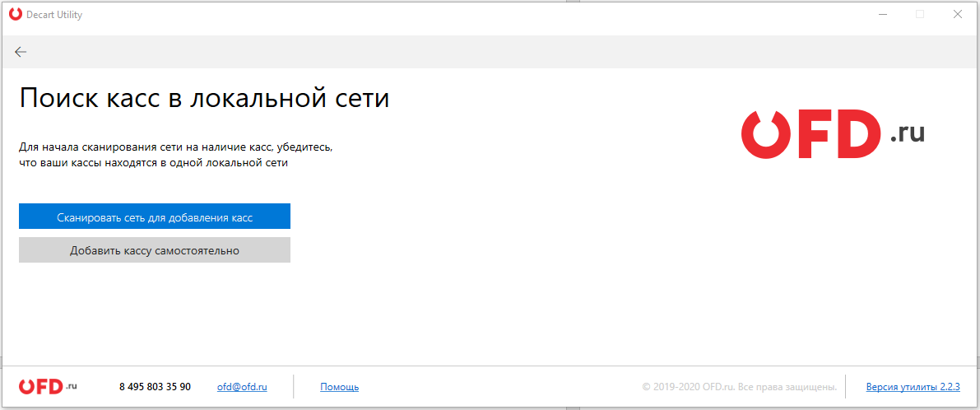Open Версия утилиты 2.2.3 link
This screenshot has width=980, height=410.
[x=913, y=387]
